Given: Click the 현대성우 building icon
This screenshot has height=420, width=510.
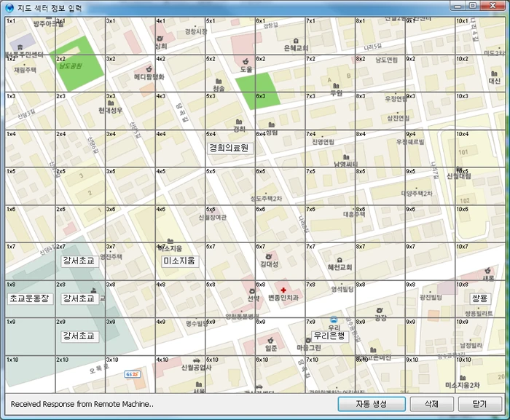Looking at the screenshot, I should tap(111, 103).
